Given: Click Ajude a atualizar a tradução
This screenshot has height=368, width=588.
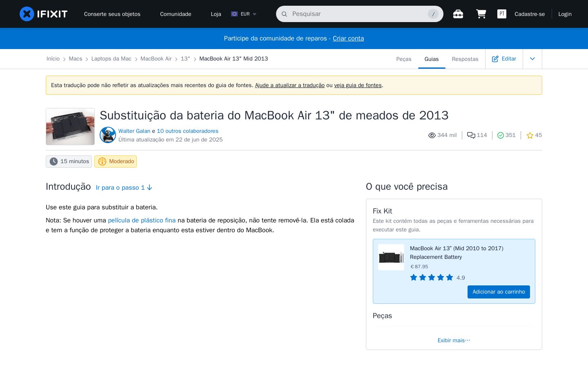Looking at the screenshot, I should click(290, 85).
